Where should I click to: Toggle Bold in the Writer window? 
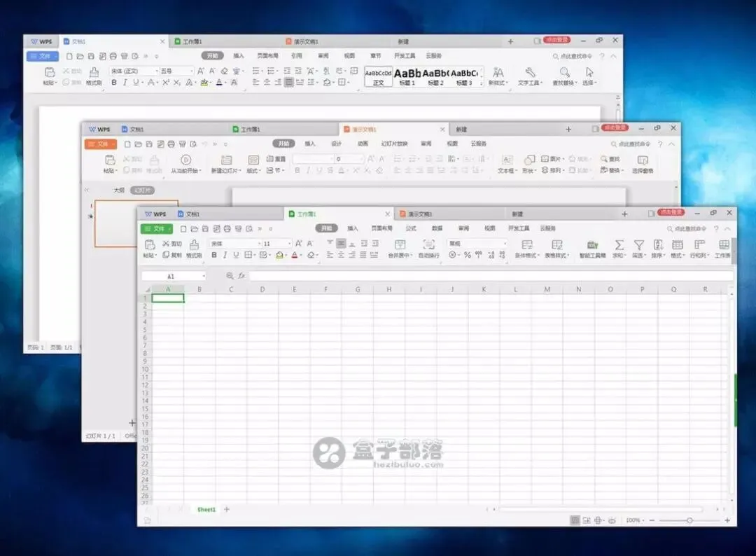(114, 83)
